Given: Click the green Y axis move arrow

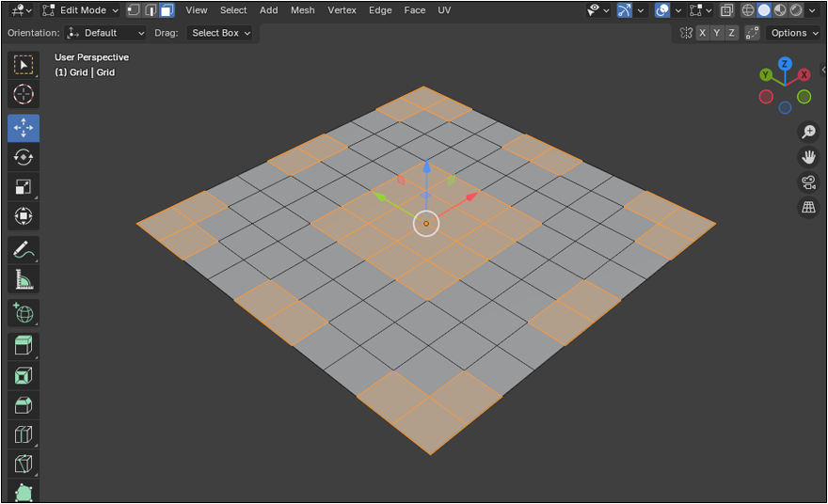Looking at the screenshot, I should click(379, 197).
